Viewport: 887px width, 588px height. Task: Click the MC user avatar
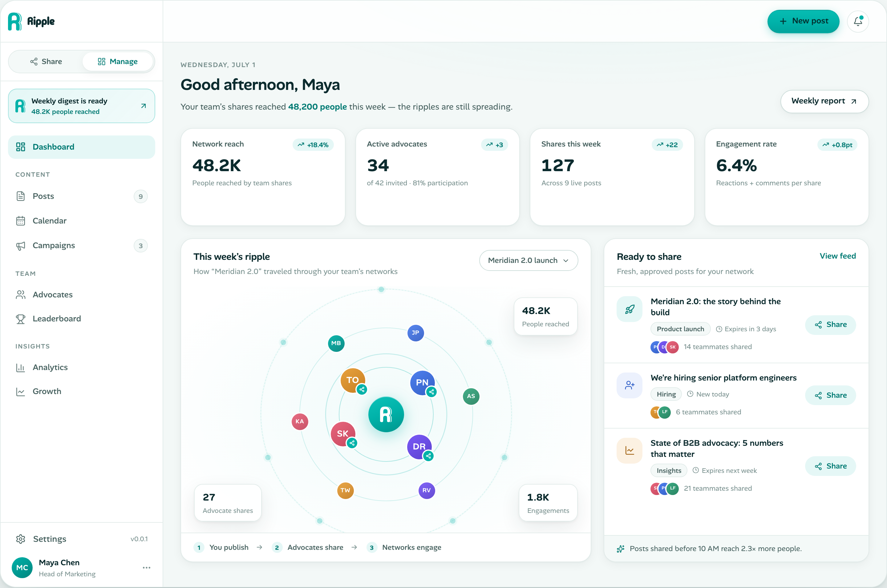coord(22,568)
